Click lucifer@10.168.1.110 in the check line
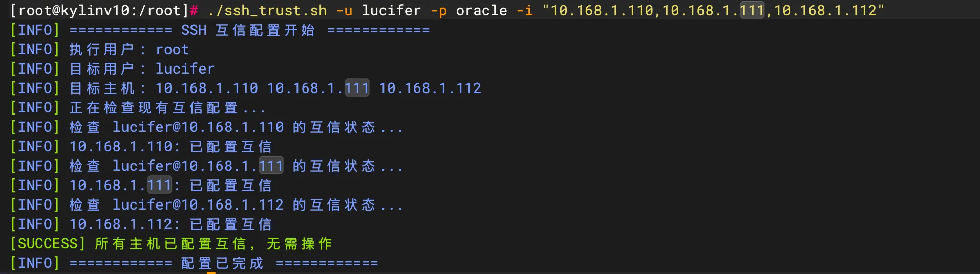 pyautogui.click(x=198, y=127)
